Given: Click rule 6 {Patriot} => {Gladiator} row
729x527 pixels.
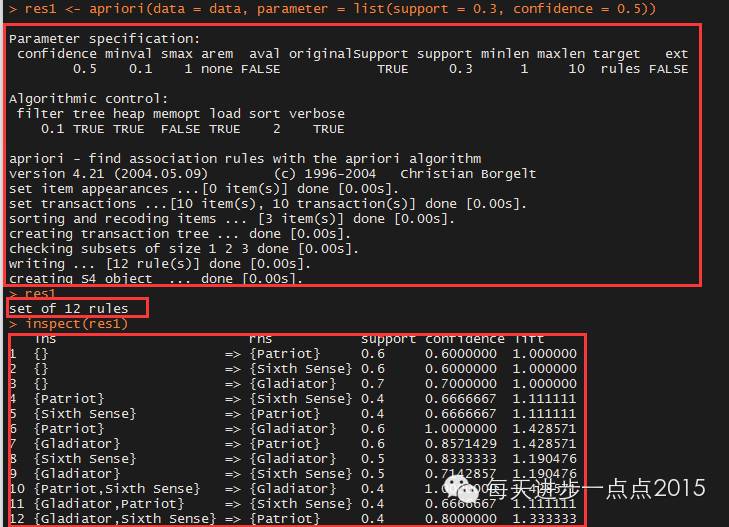Looking at the screenshot, I should 293,428.
